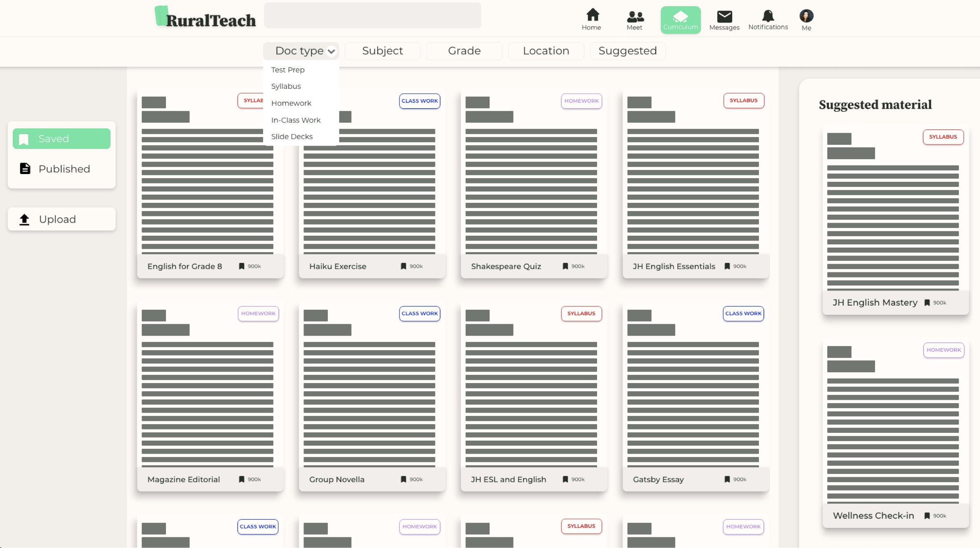Open the Subject filter
This screenshot has width=980, height=548.
(383, 51)
